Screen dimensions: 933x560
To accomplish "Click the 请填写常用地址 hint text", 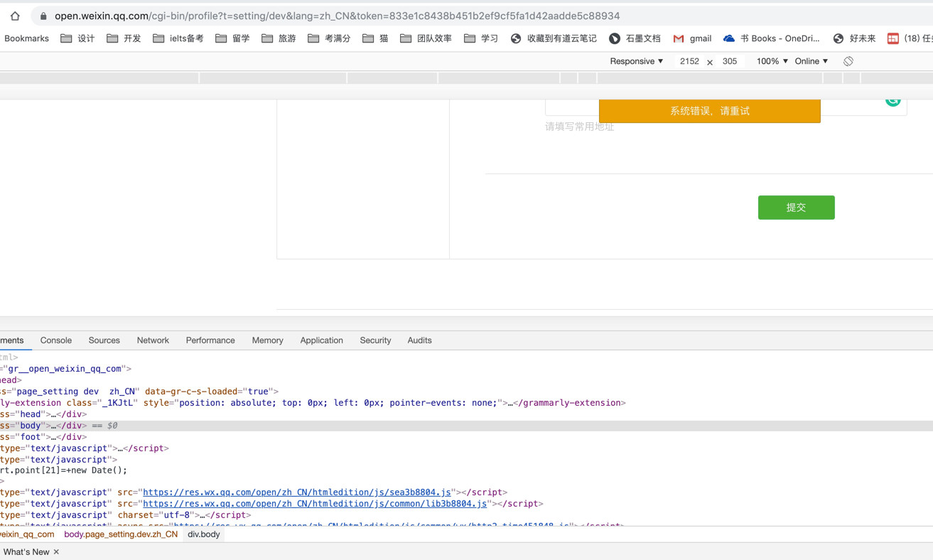I will 579,126.
